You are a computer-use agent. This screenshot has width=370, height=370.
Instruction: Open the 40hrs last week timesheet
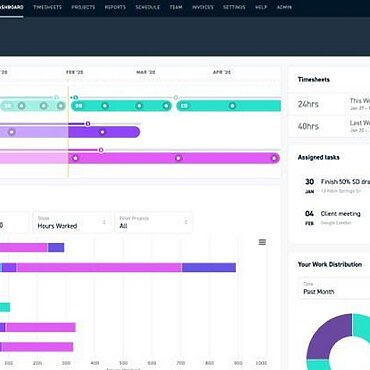coord(329,126)
